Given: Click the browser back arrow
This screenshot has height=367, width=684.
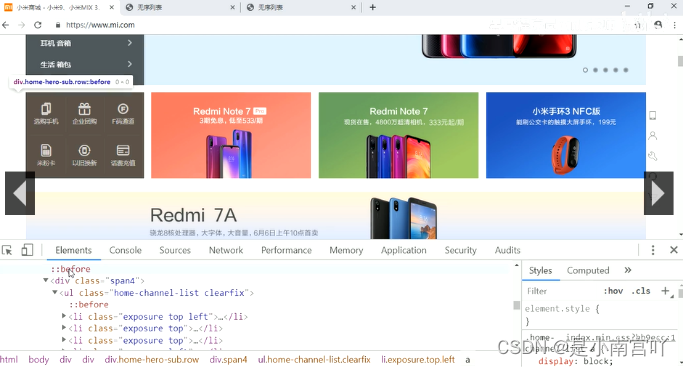Looking at the screenshot, I should [x=6, y=25].
